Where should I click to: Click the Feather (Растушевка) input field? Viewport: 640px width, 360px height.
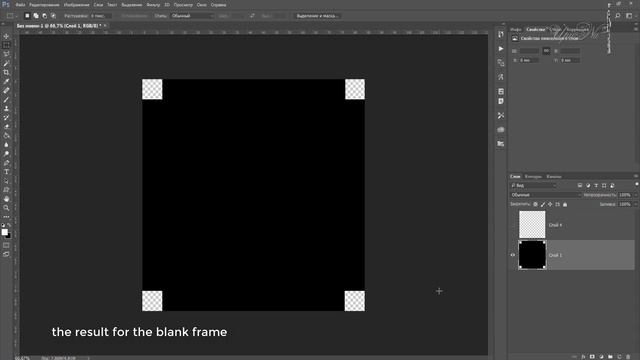pos(100,16)
